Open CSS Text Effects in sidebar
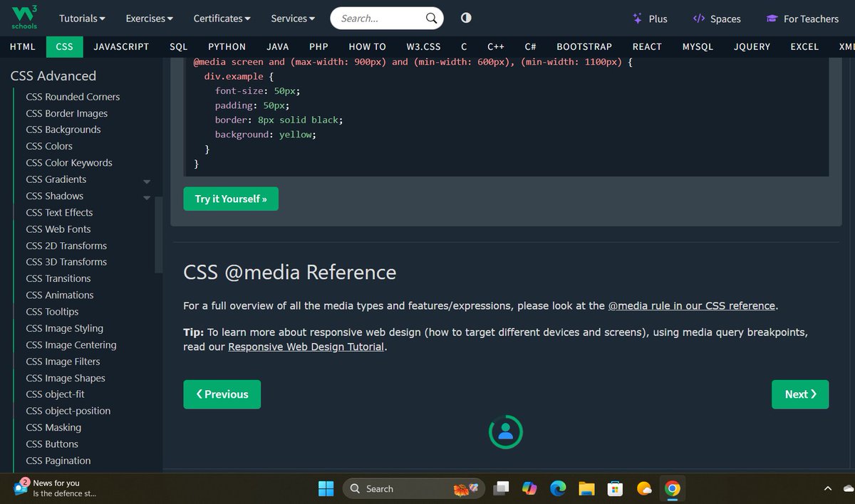This screenshot has height=504, width=855. coord(59,212)
